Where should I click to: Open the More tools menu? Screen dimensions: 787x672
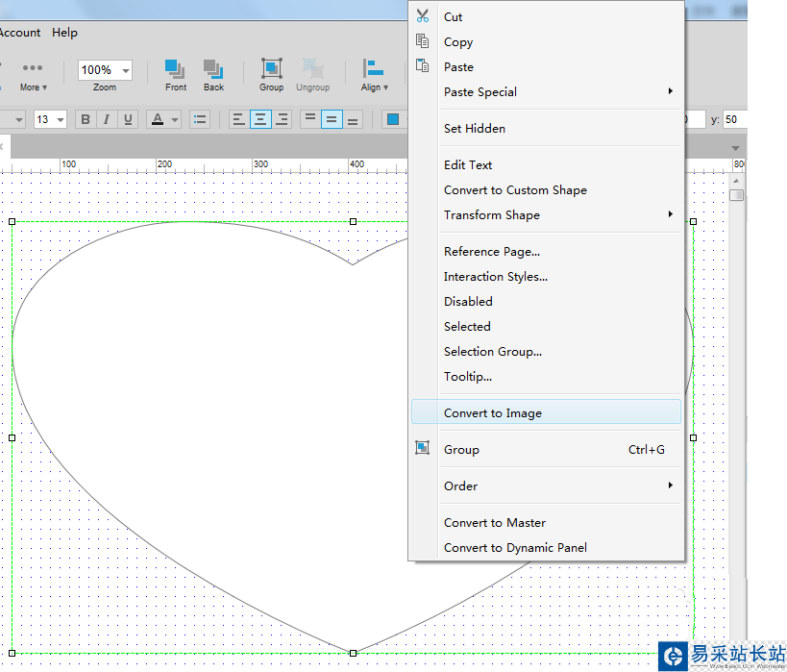click(33, 76)
